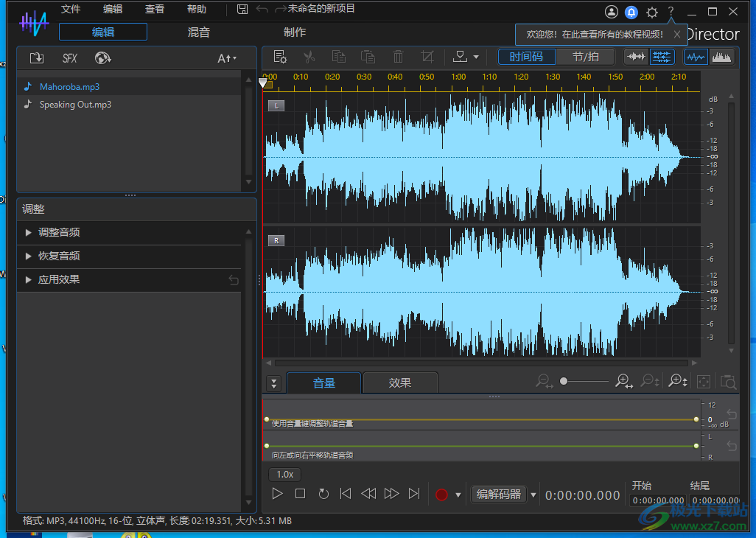Toggle 节/拍 beats time display mode
The height and width of the screenshot is (538, 756).
click(585, 57)
